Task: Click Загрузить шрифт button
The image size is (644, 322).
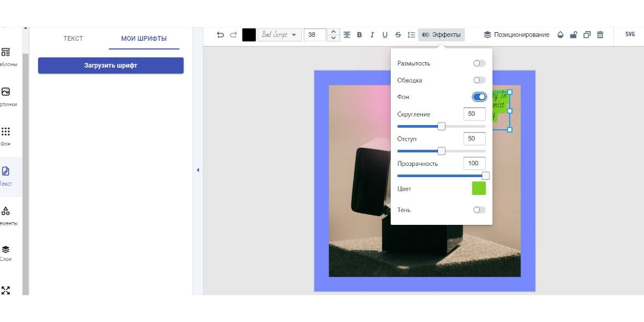Action: (x=111, y=65)
